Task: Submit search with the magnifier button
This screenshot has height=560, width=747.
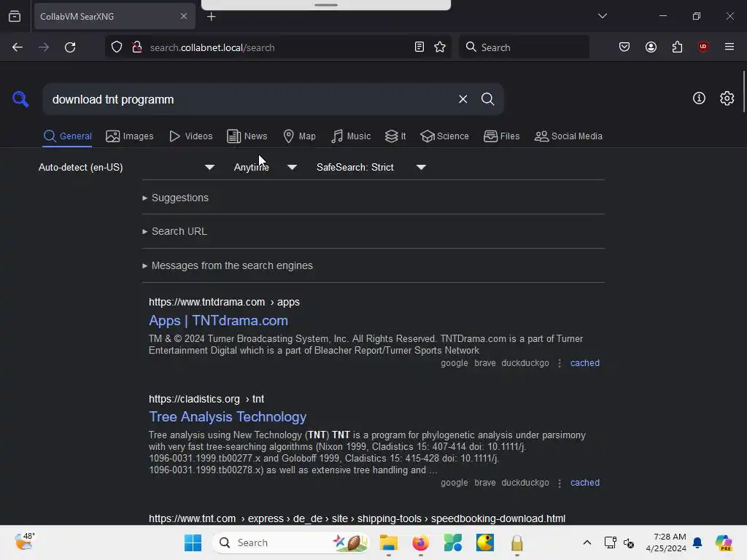Action: (487, 99)
